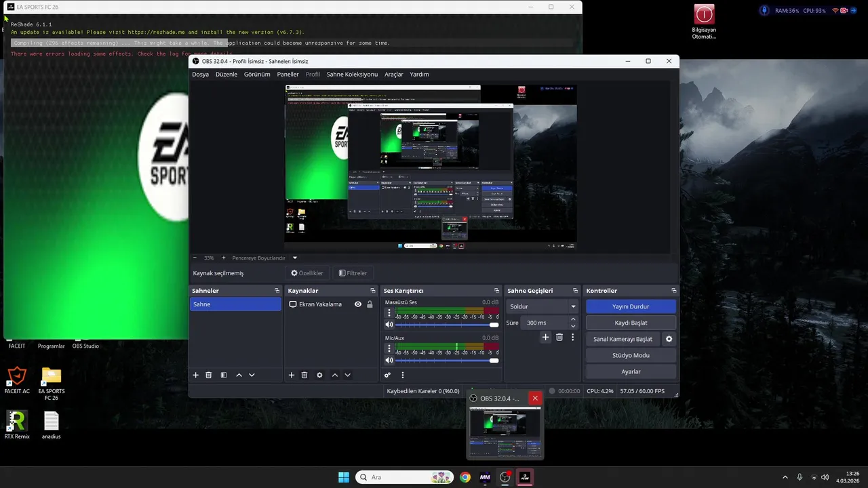Click the Kaydı Başlat button

[x=631, y=323]
